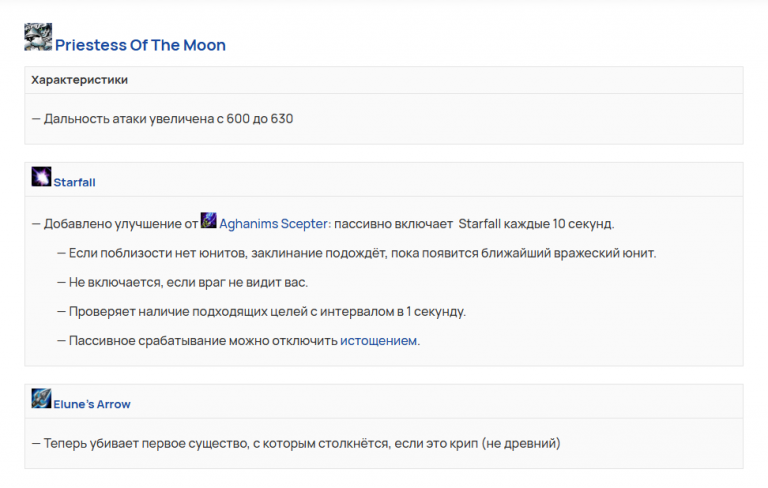Click the Aghanims Scepter item icon
Viewport: 768px width, 488px height.
(208, 220)
